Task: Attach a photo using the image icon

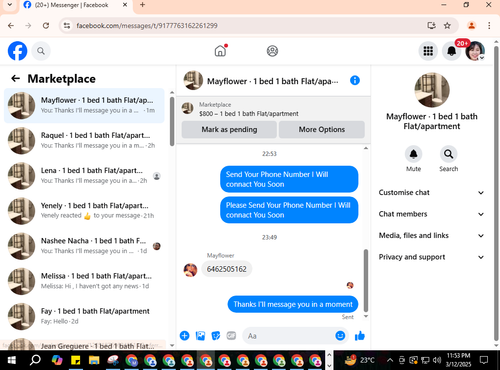Action: pyautogui.click(x=200, y=336)
